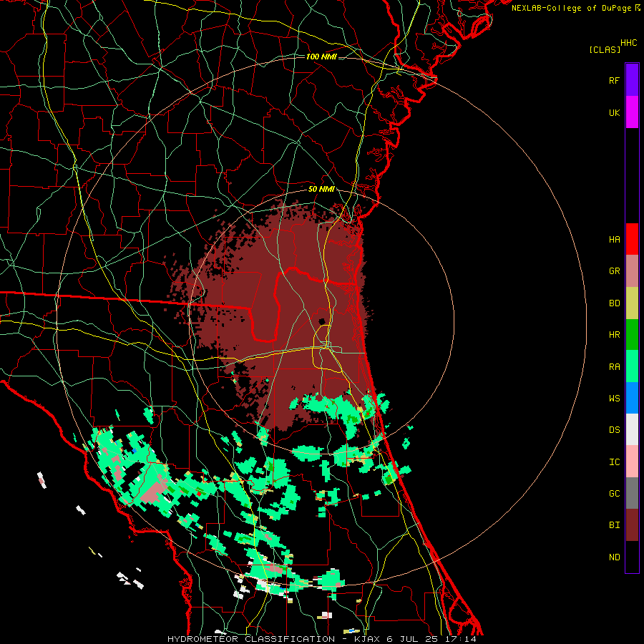Click the HR dark green legend swatch

632,335
